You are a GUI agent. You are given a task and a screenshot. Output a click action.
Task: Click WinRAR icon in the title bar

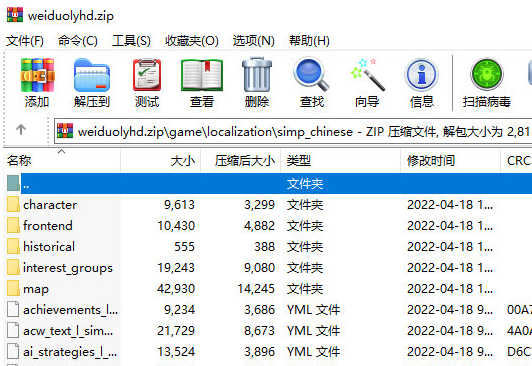coord(15,15)
